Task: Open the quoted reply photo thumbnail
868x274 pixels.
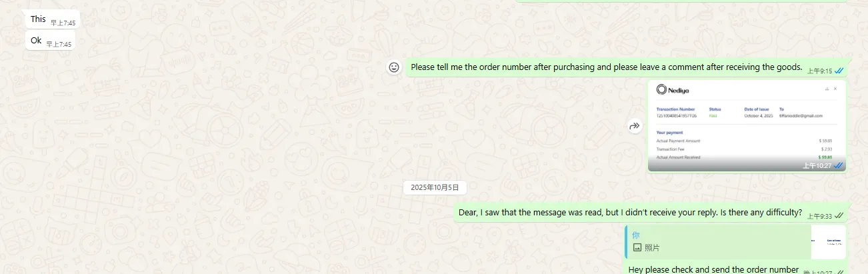Action: point(828,241)
